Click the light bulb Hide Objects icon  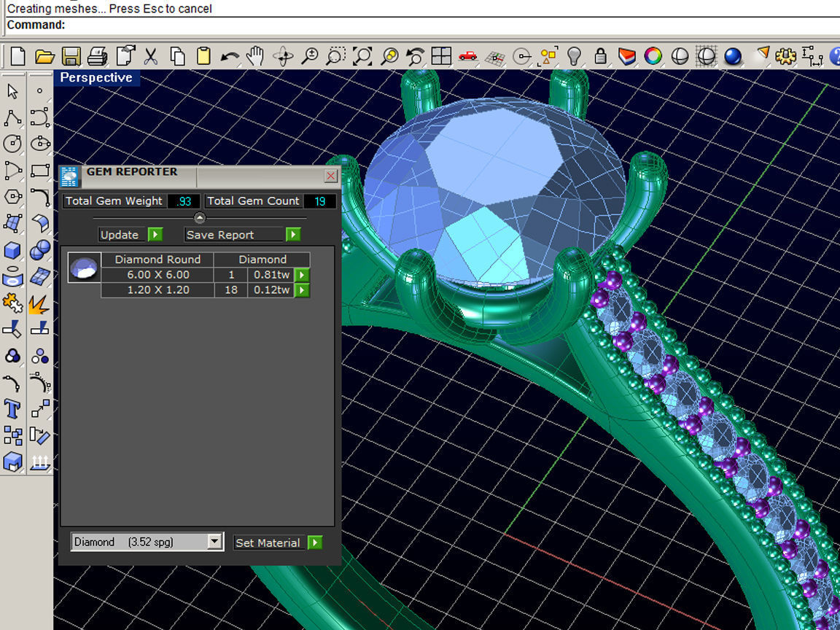(575, 55)
